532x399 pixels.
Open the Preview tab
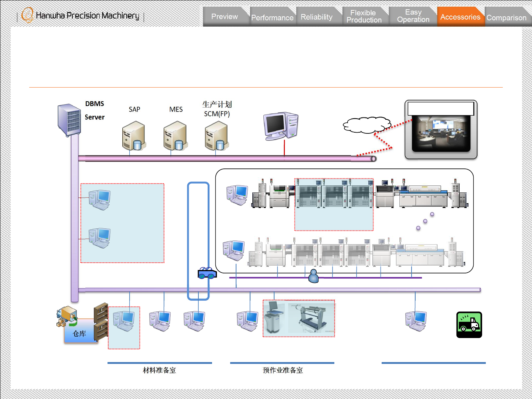[x=225, y=17]
